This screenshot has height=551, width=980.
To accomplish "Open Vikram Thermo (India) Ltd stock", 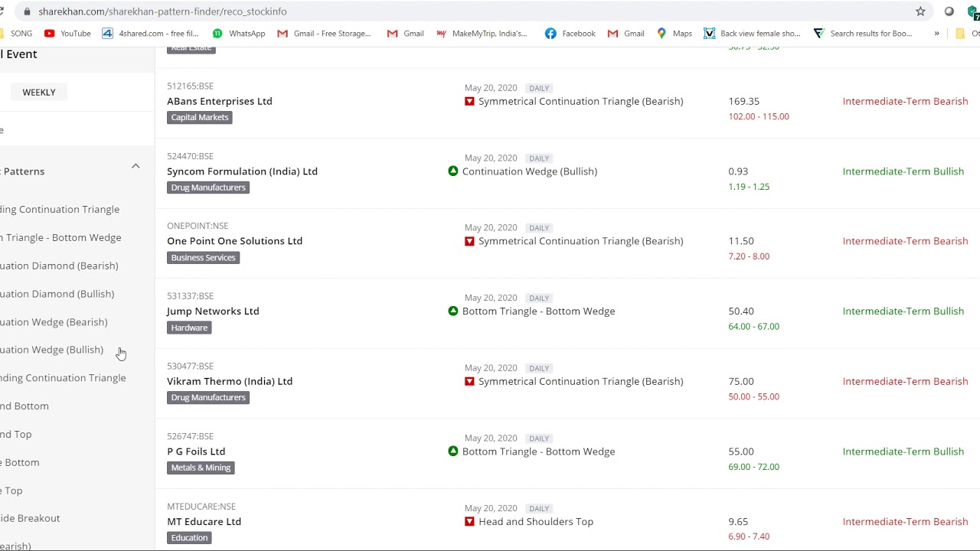I will (230, 381).
